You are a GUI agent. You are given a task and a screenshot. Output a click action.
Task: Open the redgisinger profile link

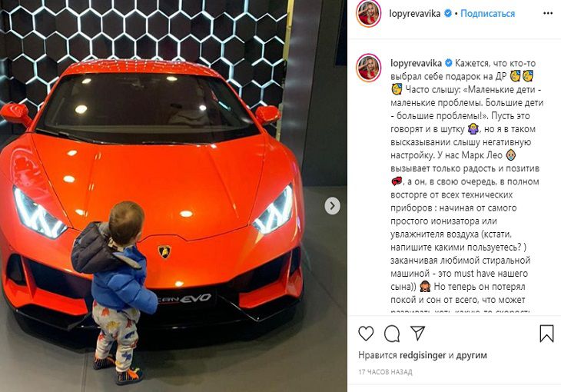coord(423,355)
